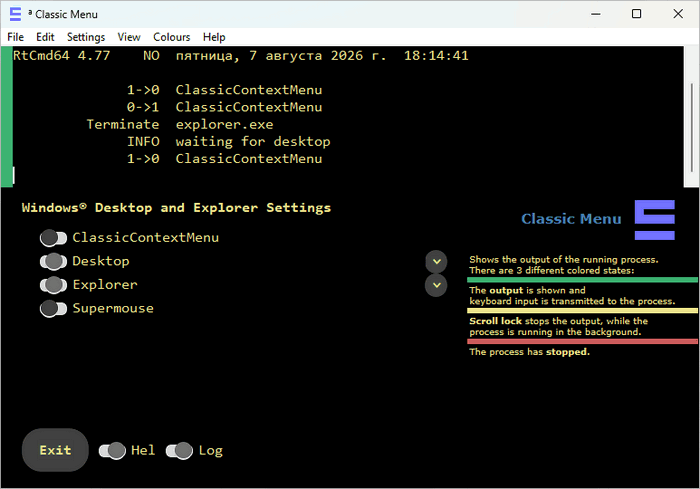Maximize the Classic Menu window
The width and height of the screenshot is (700, 489).
point(637,14)
